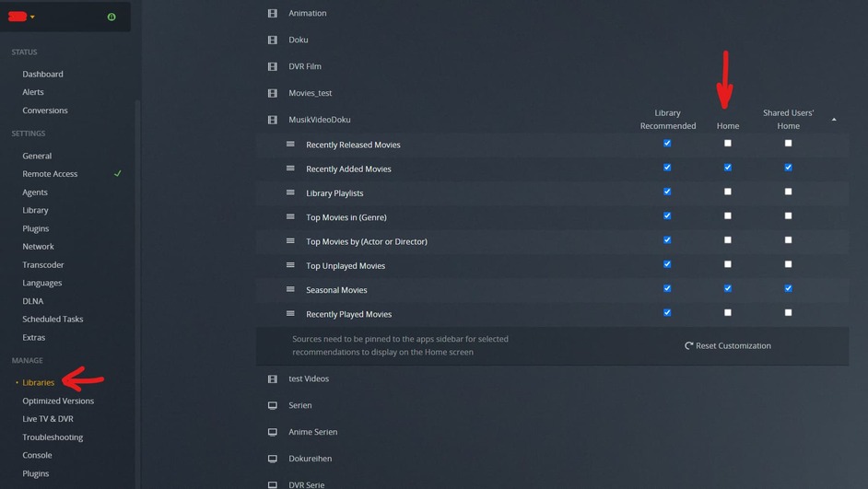This screenshot has width=868, height=489.
Task: Click drag handle for Top Movies by (Actor or Director)
Action: click(x=290, y=240)
